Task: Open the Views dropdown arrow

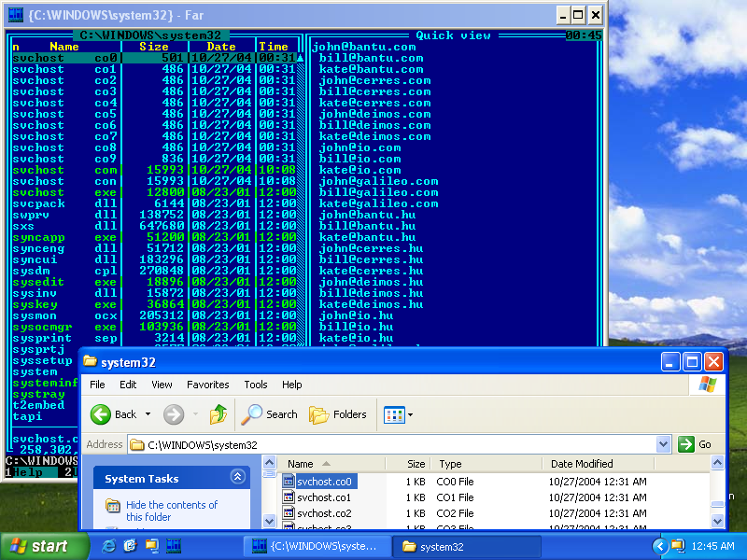Action: click(x=410, y=414)
